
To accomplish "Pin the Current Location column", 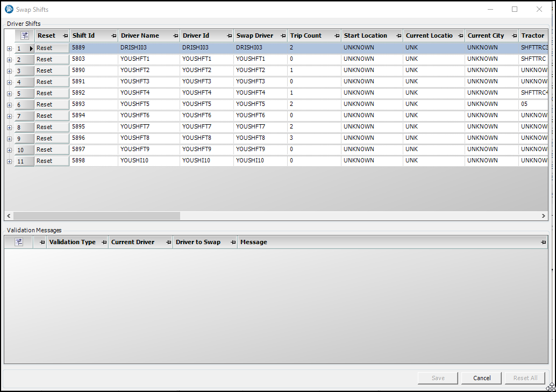I will 461,36.
